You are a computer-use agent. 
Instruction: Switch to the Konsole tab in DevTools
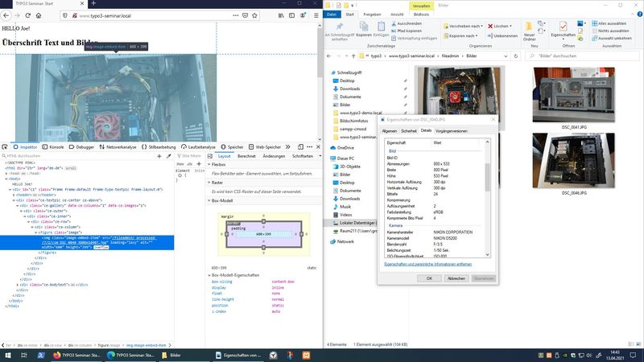coord(54,147)
